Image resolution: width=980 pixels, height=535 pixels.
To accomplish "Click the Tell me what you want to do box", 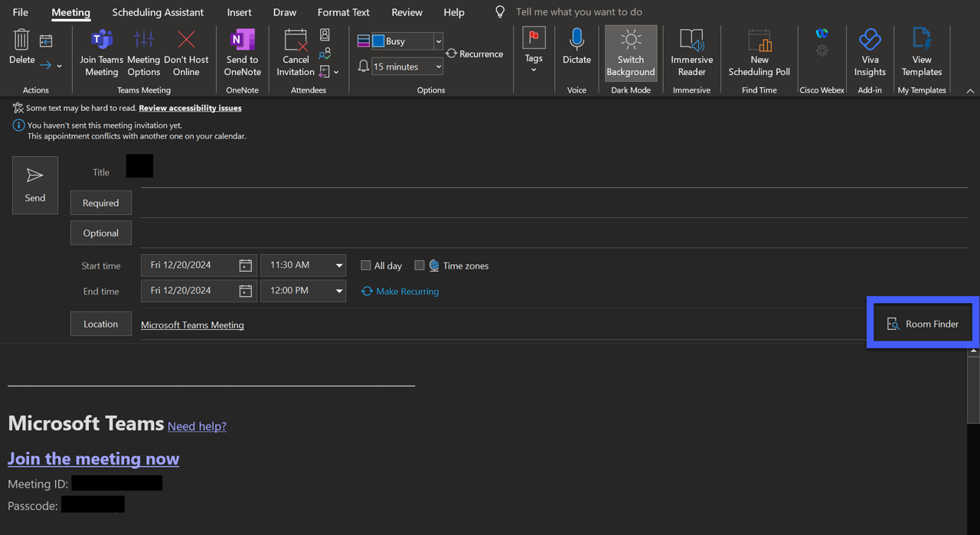I will coord(579,12).
